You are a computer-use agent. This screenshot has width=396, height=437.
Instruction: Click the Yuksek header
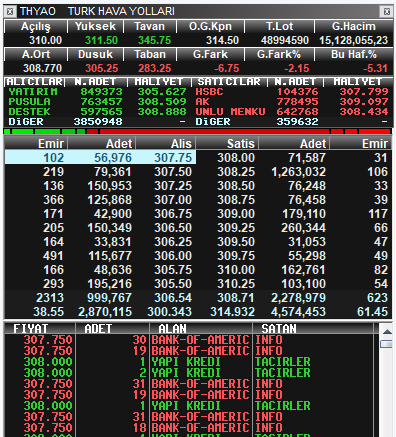click(x=95, y=27)
